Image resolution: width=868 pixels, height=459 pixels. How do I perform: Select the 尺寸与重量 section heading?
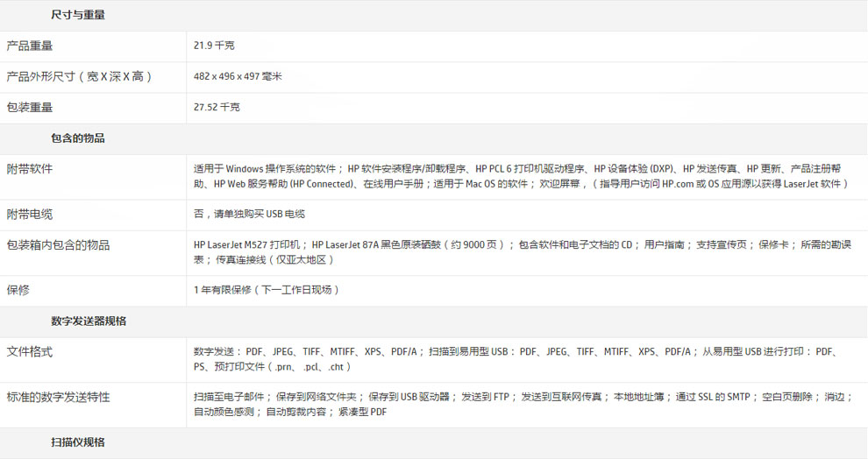[78, 15]
